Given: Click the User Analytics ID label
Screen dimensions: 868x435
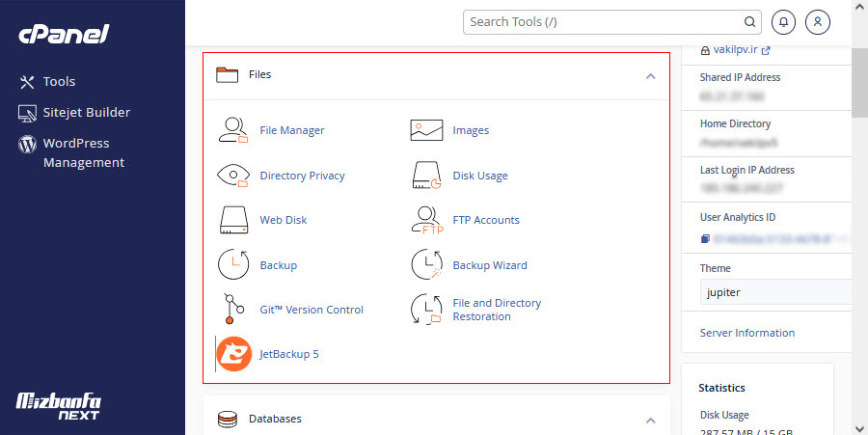Looking at the screenshot, I should pyautogui.click(x=738, y=217).
